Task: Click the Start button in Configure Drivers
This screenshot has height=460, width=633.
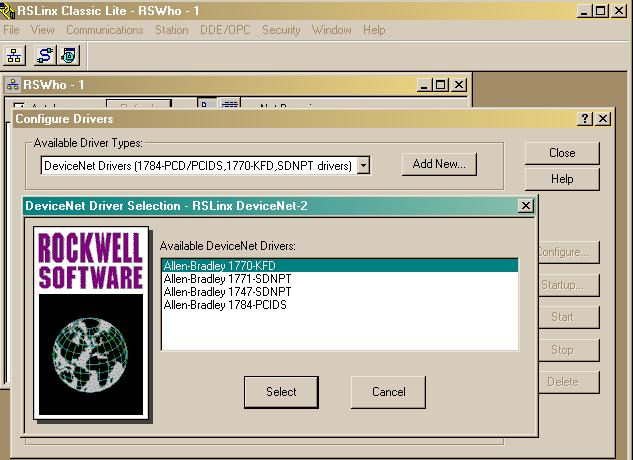Action: coord(568,317)
